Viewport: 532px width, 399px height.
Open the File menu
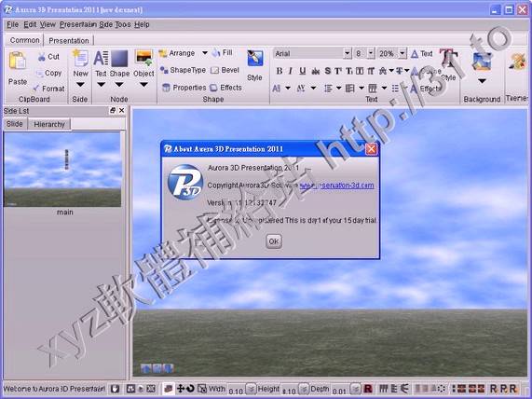[12, 24]
